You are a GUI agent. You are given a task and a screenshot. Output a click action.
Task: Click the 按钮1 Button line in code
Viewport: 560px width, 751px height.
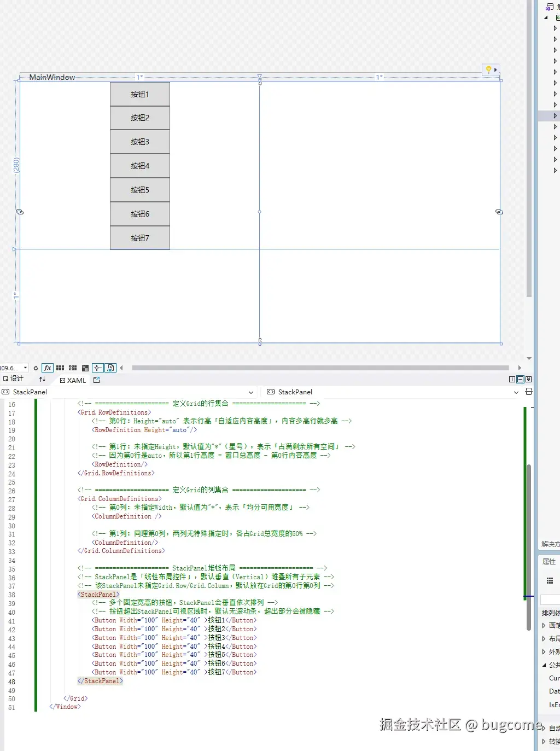174,620
